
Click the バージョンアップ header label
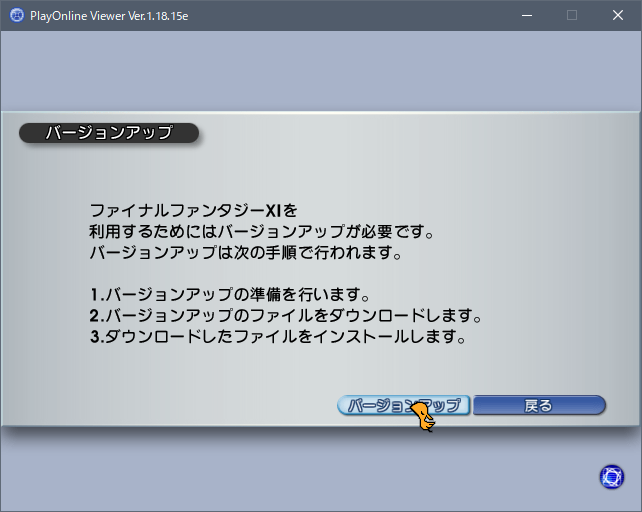tap(109, 133)
